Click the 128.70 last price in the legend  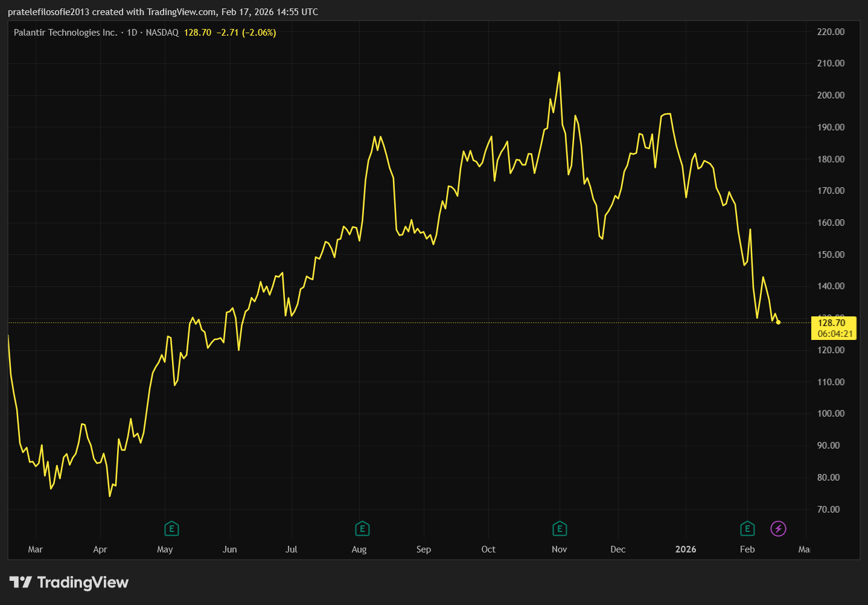point(198,33)
